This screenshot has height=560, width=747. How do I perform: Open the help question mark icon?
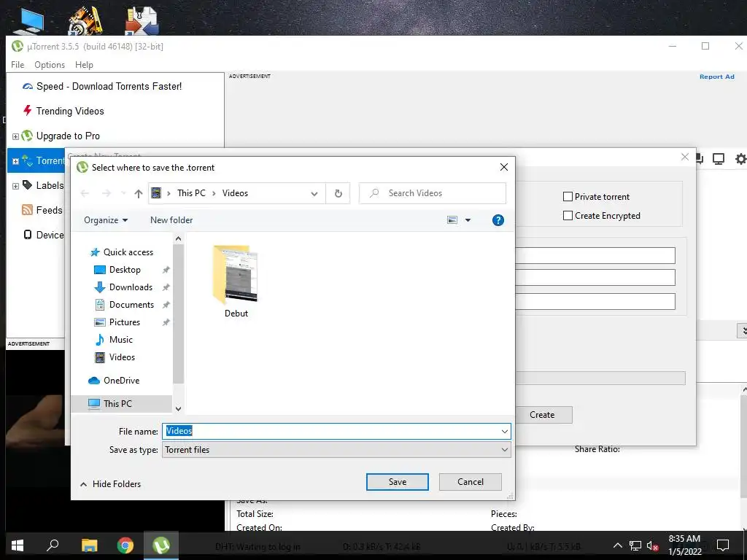[498, 220]
